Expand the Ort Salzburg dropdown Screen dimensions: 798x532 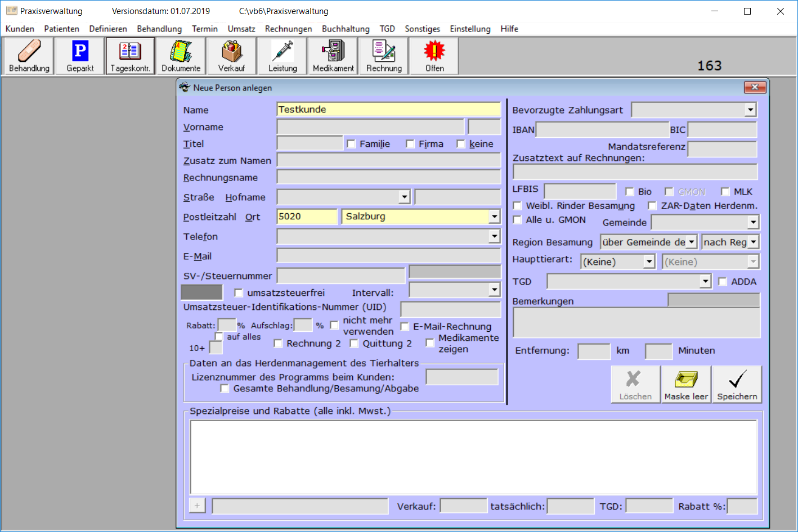(x=494, y=217)
